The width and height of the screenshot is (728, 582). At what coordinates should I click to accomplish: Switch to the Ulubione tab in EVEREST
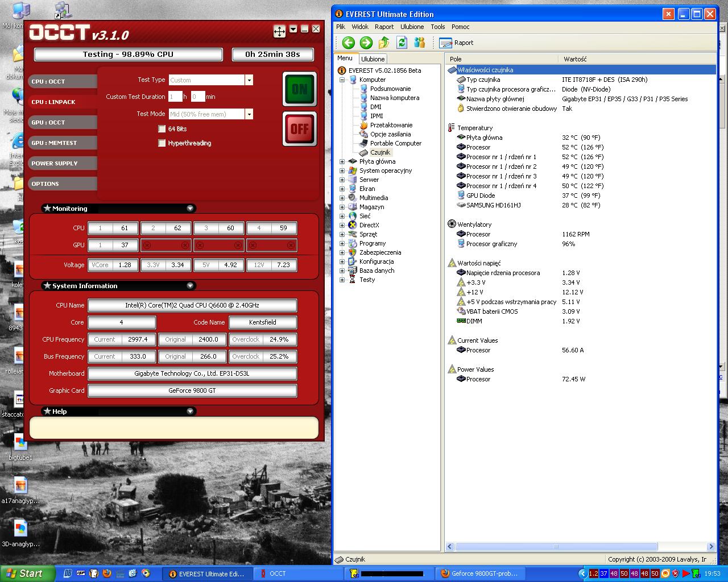tap(373, 59)
